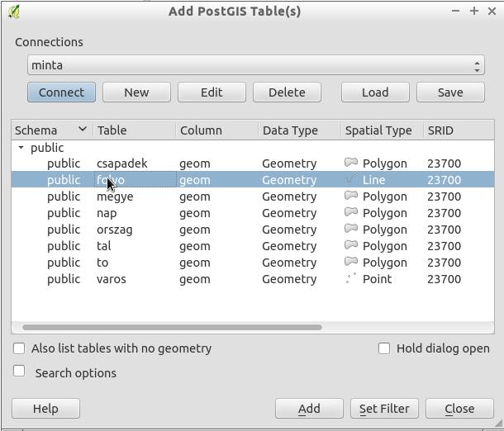The height and width of the screenshot is (431, 504).
Task: Open the minta connections dropdown
Action: point(256,65)
